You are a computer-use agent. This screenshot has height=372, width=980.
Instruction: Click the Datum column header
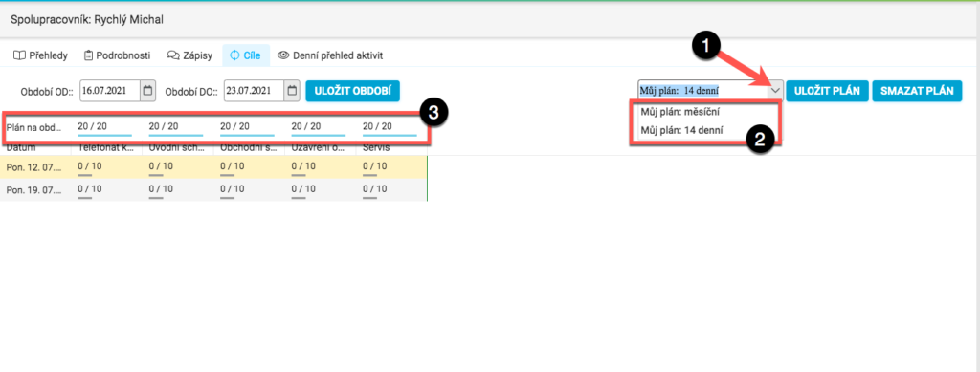pos(21,148)
